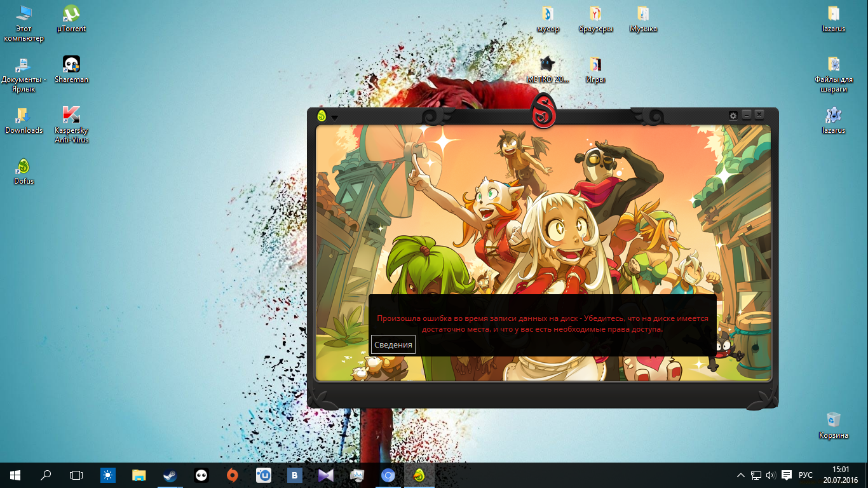This screenshot has width=868, height=488.
Task: Click the red Ankama emblem atop launcher
Action: (x=544, y=110)
